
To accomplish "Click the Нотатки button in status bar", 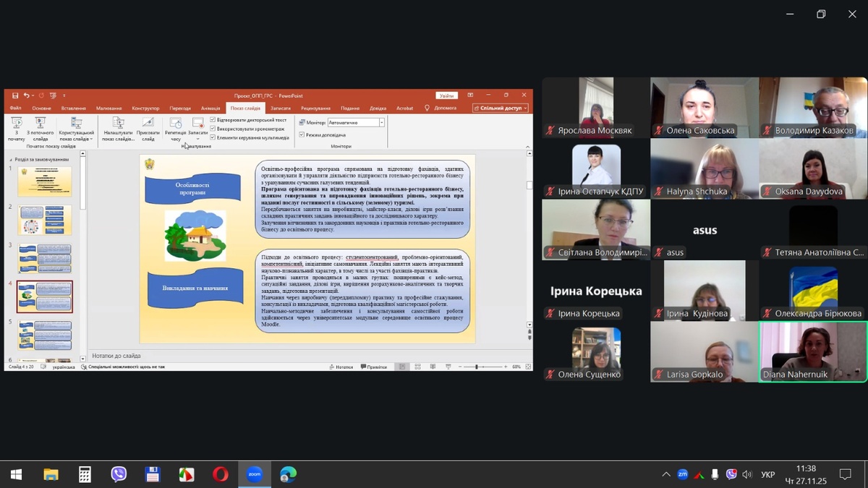I will [x=340, y=367].
